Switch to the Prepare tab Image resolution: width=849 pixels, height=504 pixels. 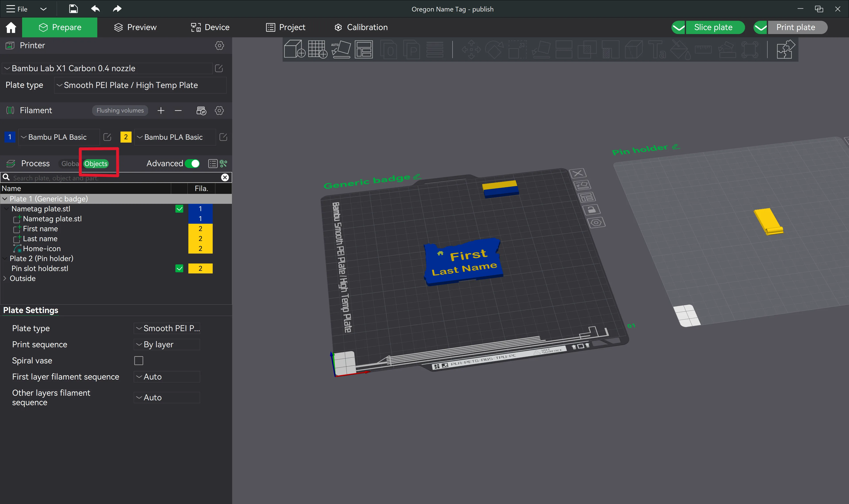coord(60,27)
